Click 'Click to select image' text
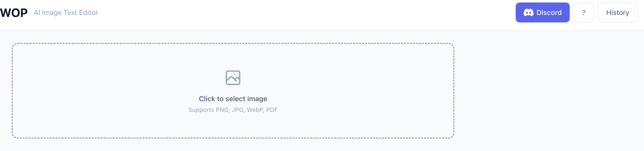 pos(233,98)
